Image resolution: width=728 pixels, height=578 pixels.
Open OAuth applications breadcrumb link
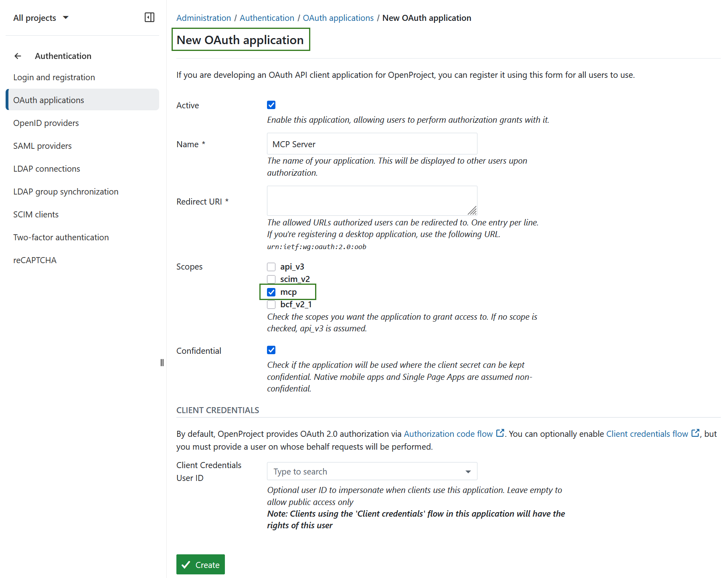click(x=338, y=18)
